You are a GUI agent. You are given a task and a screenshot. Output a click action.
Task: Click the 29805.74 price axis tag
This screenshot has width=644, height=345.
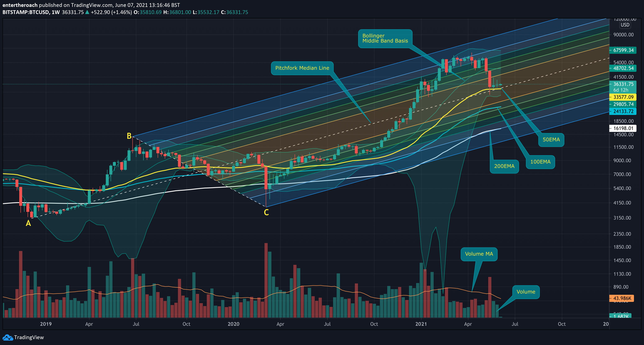click(623, 104)
